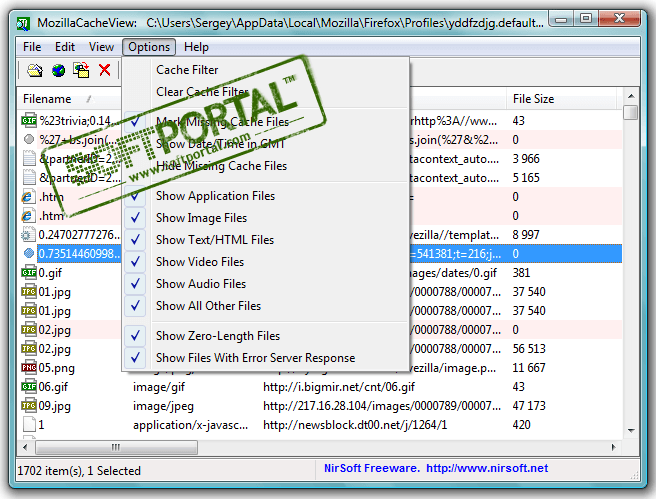656x499 pixels.
Task: Select the highlighted 0.73514460998 row
Action: tap(320, 253)
